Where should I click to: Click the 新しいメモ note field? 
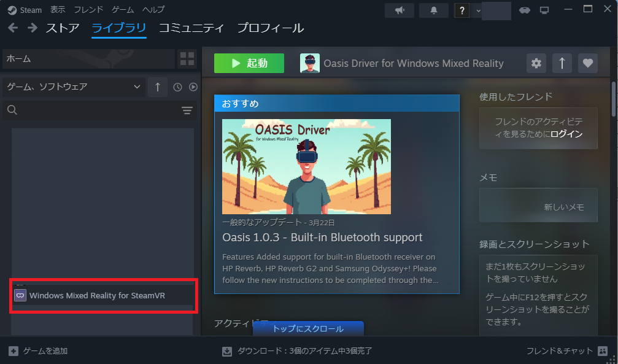pos(538,205)
